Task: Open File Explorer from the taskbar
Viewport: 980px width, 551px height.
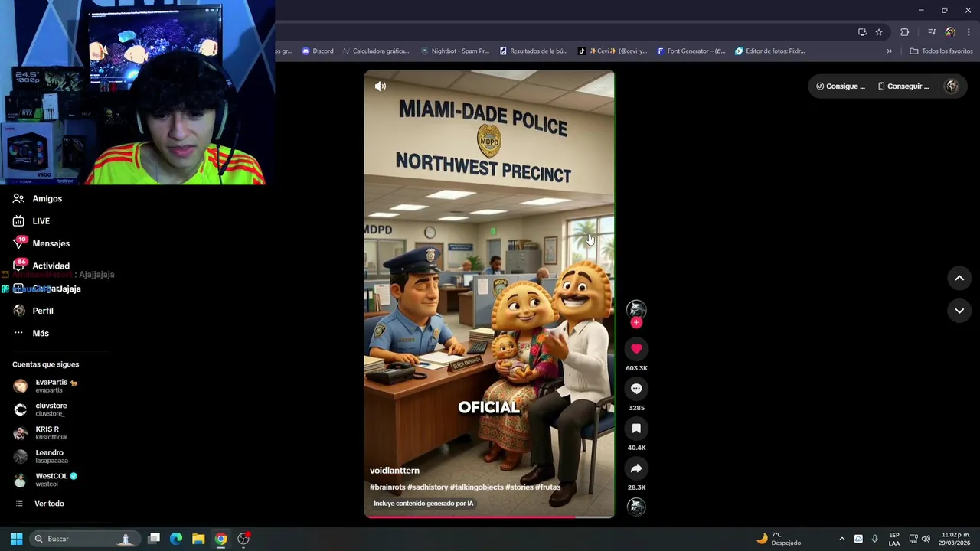Action: (x=198, y=539)
